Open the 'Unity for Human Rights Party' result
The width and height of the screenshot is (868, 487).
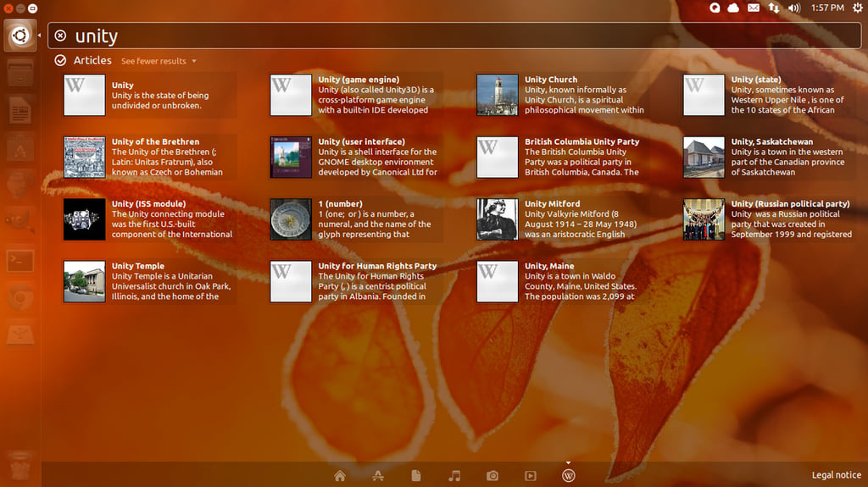tap(356, 281)
